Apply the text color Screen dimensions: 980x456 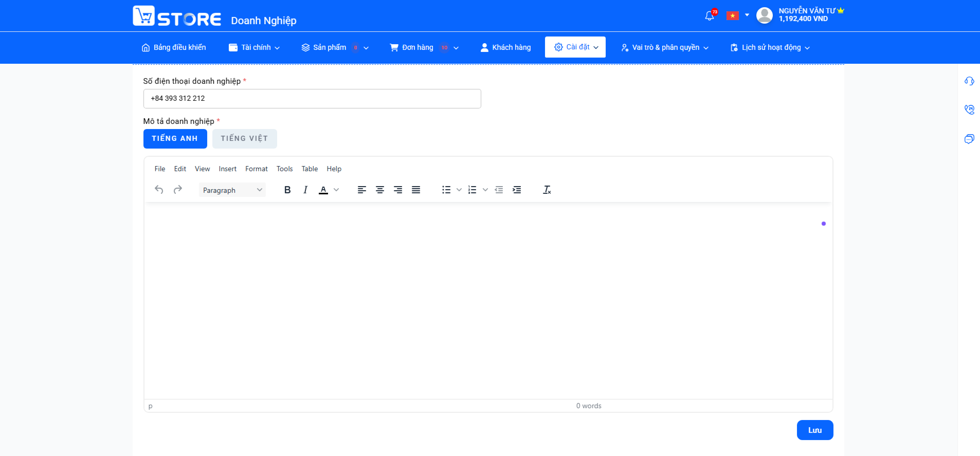click(x=323, y=190)
